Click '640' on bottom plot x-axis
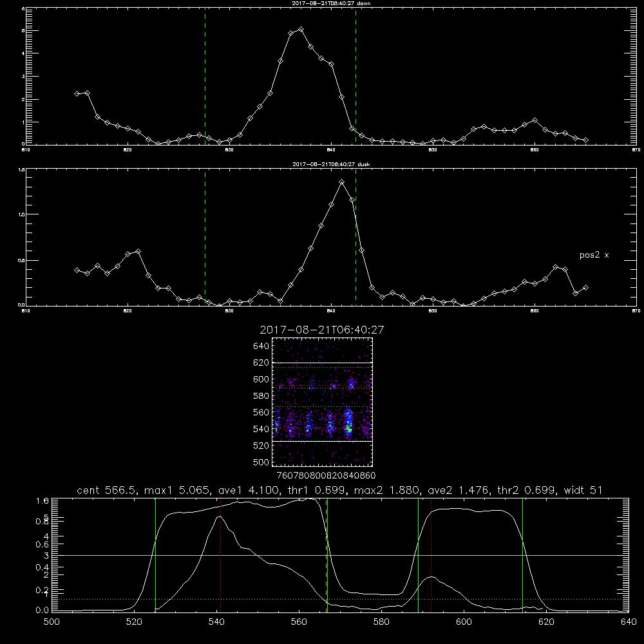The width and height of the screenshot is (644, 644). coord(629,622)
